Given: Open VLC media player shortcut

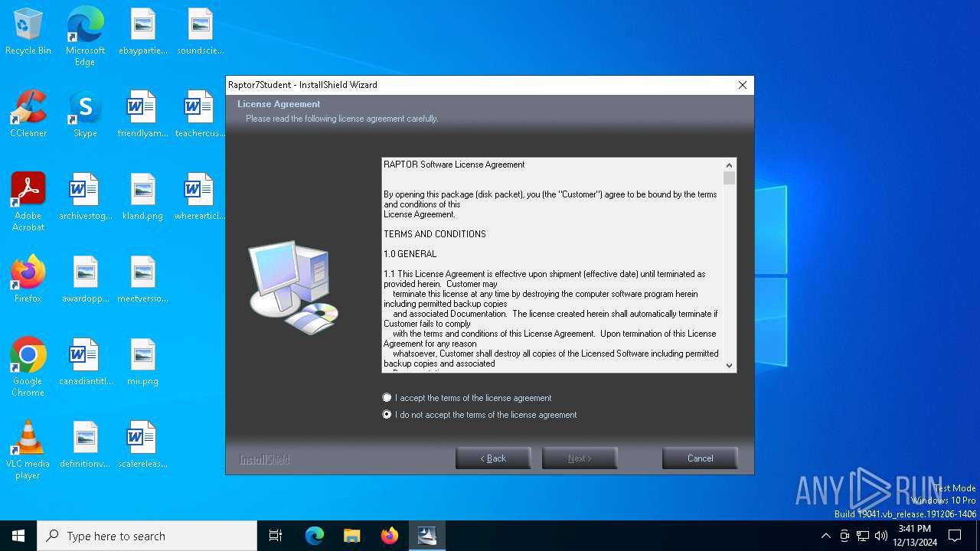Looking at the screenshot, I should tap(28, 449).
